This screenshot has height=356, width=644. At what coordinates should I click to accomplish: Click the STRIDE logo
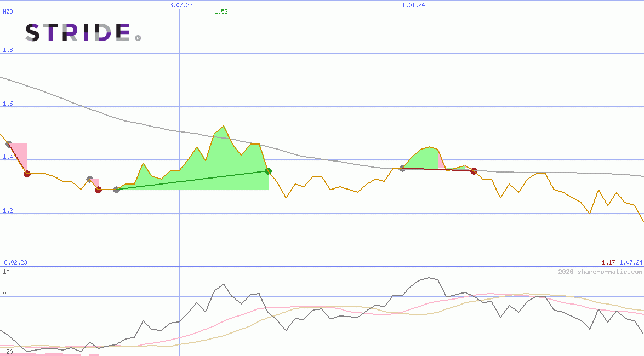pos(77,33)
